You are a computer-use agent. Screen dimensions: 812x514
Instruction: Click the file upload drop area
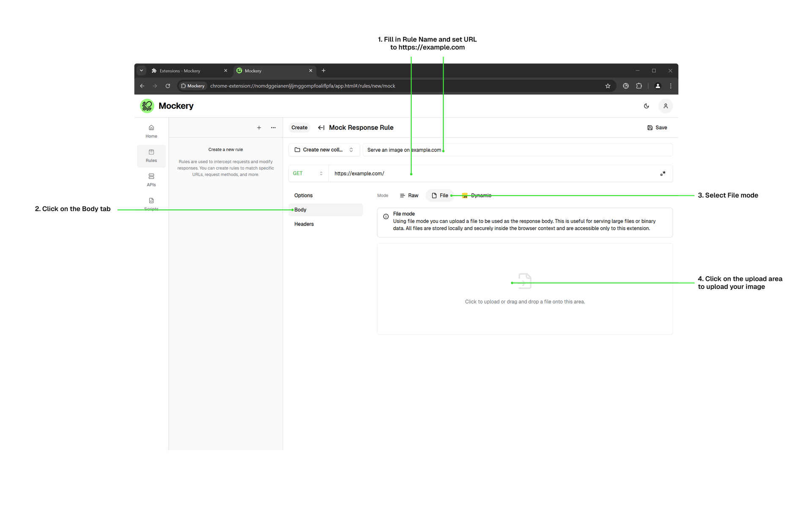click(524, 289)
